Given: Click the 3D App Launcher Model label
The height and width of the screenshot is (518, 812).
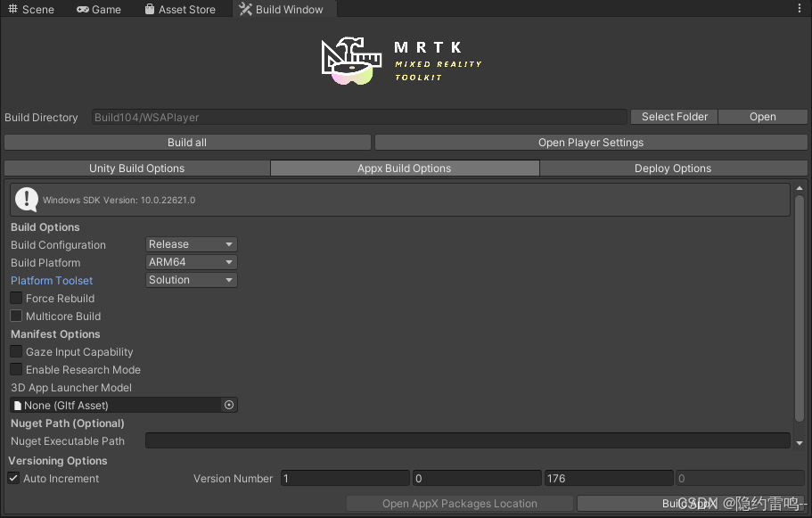Looking at the screenshot, I should (71, 388).
